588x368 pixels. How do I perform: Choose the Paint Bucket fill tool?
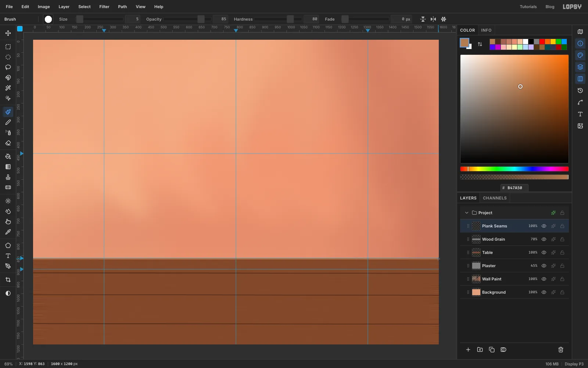(x=8, y=156)
